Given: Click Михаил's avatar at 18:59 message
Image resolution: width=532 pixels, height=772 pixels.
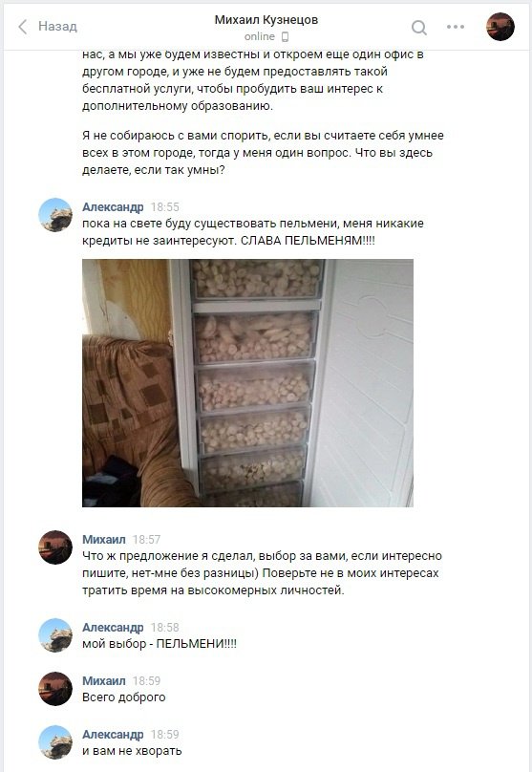Looking at the screenshot, I should click(55, 689).
